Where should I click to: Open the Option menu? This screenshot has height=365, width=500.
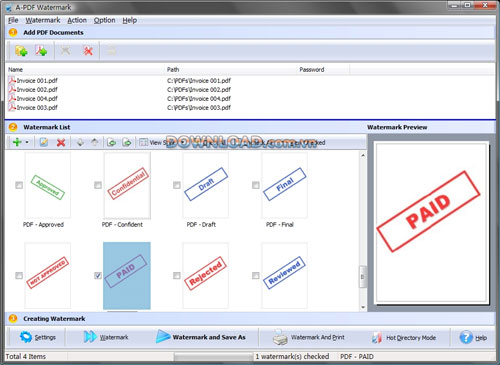104,20
